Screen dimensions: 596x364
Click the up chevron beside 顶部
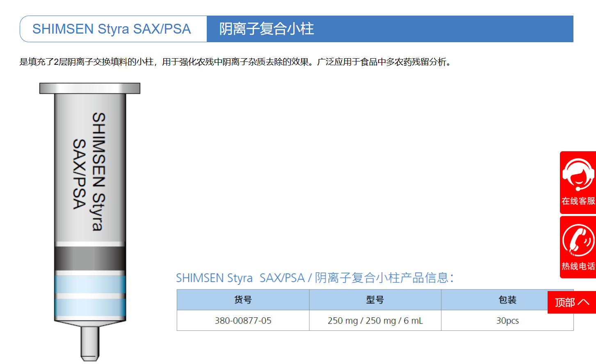click(583, 302)
